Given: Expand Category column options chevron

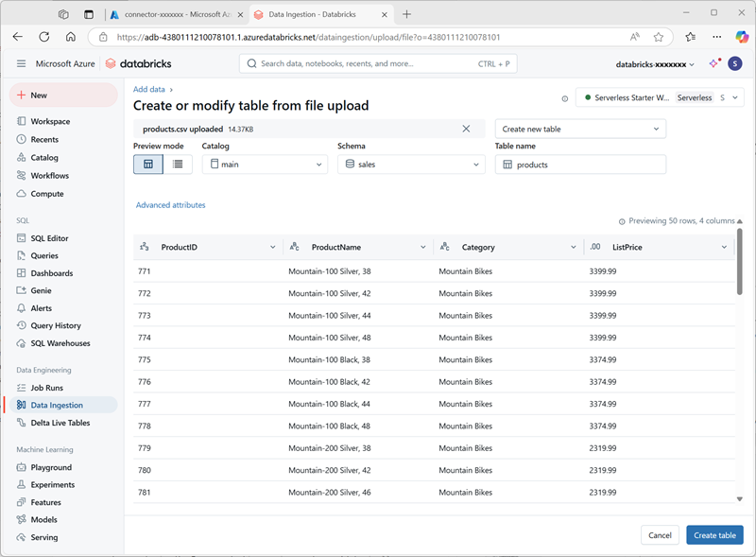Looking at the screenshot, I should (x=574, y=247).
